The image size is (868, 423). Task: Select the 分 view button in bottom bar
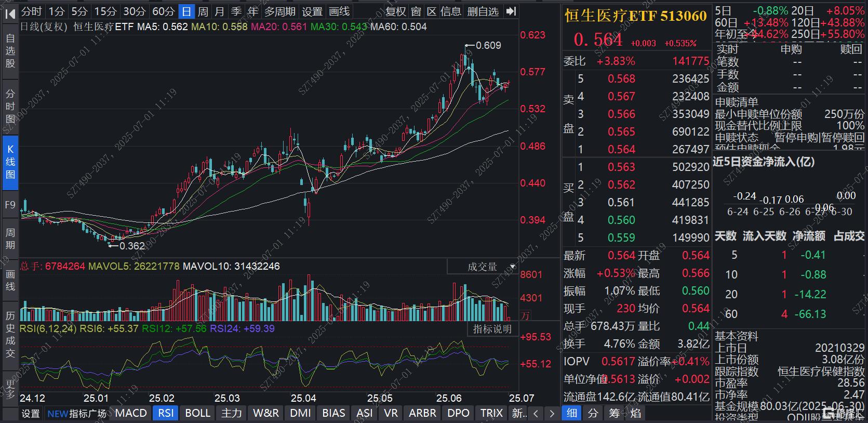pos(593,414)
